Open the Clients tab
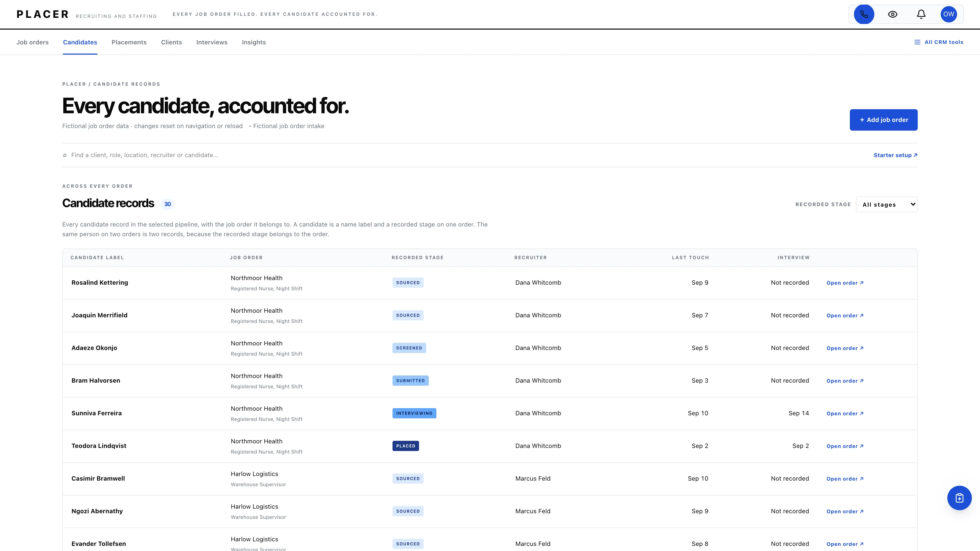This screenshot has height=551, width=980. (x=171, y=42)
